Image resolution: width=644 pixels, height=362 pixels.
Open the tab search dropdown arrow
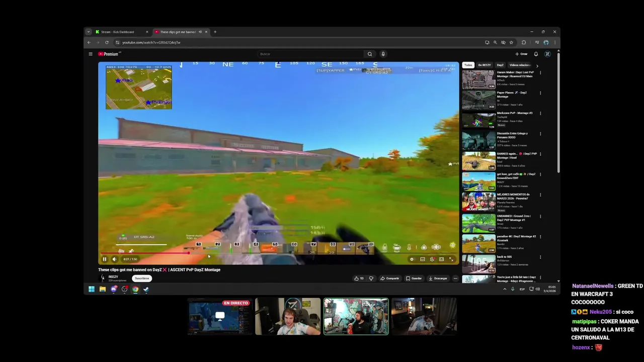point(89,32)
